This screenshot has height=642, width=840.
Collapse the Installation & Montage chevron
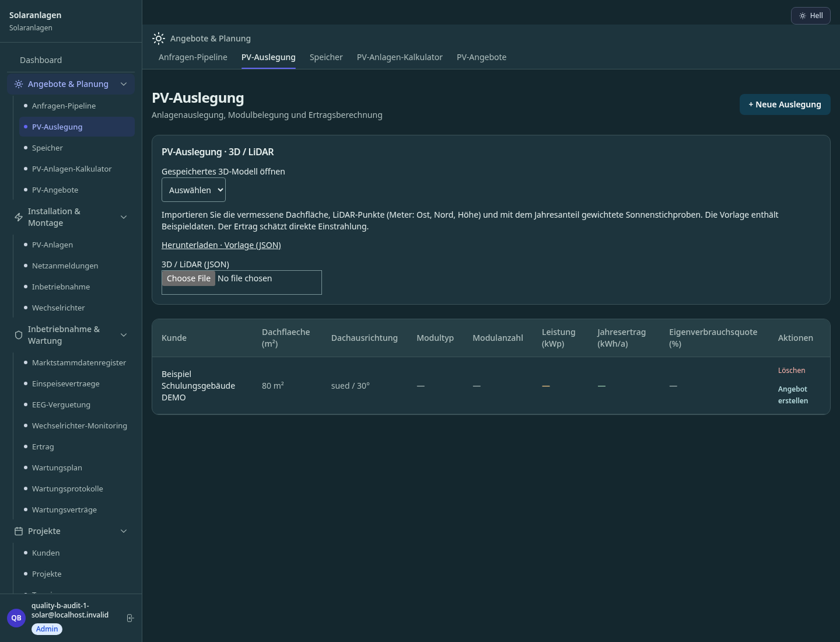click(x=124, y=217)
